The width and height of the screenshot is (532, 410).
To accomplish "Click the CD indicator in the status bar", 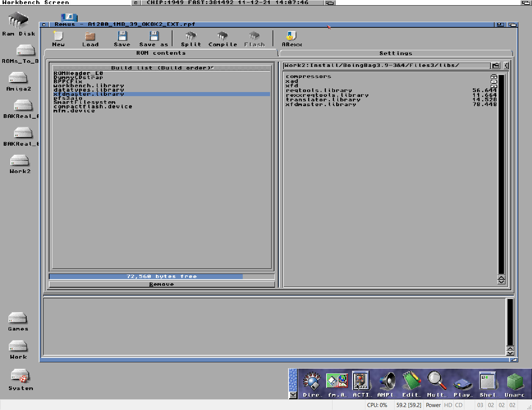I will (x=459, y=405).
